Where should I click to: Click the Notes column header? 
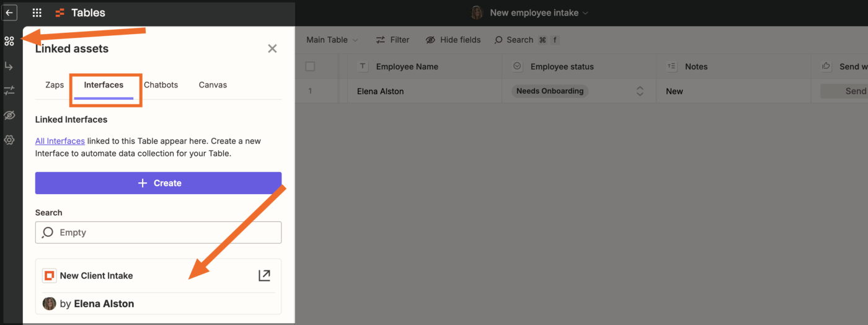[733, 66]
